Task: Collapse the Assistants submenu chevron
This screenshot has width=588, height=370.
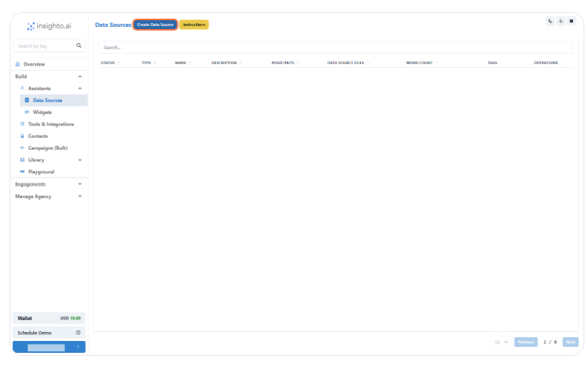Action: point(80,89)
